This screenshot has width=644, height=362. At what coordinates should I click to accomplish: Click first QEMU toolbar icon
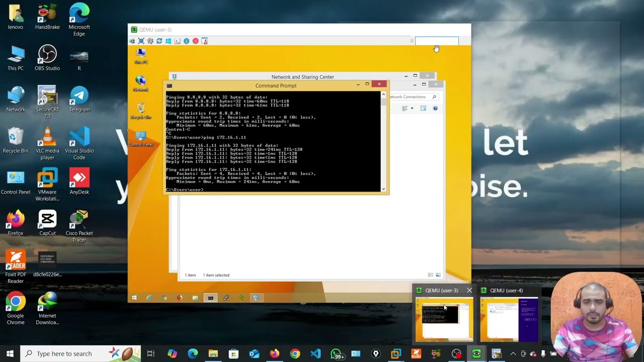tap(132, 41)
